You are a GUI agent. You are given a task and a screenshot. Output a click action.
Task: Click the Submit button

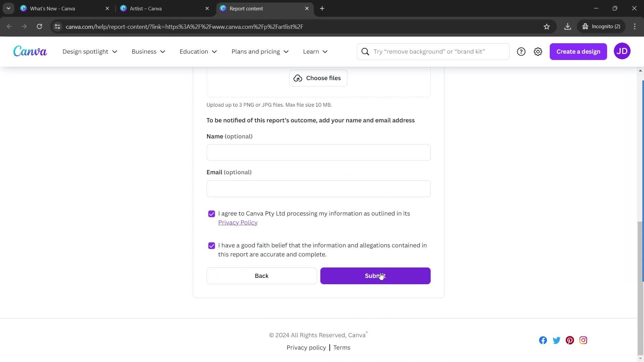(x=375, y=276)
